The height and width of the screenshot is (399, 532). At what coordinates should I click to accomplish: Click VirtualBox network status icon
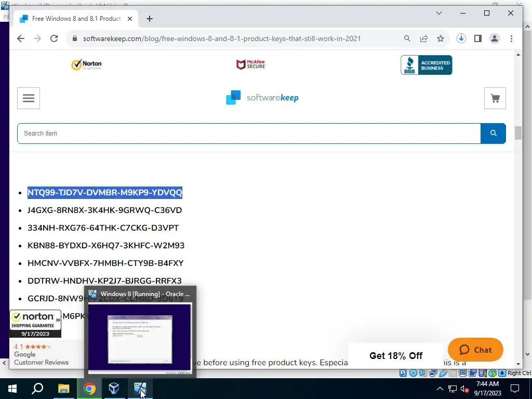[433, 373]
